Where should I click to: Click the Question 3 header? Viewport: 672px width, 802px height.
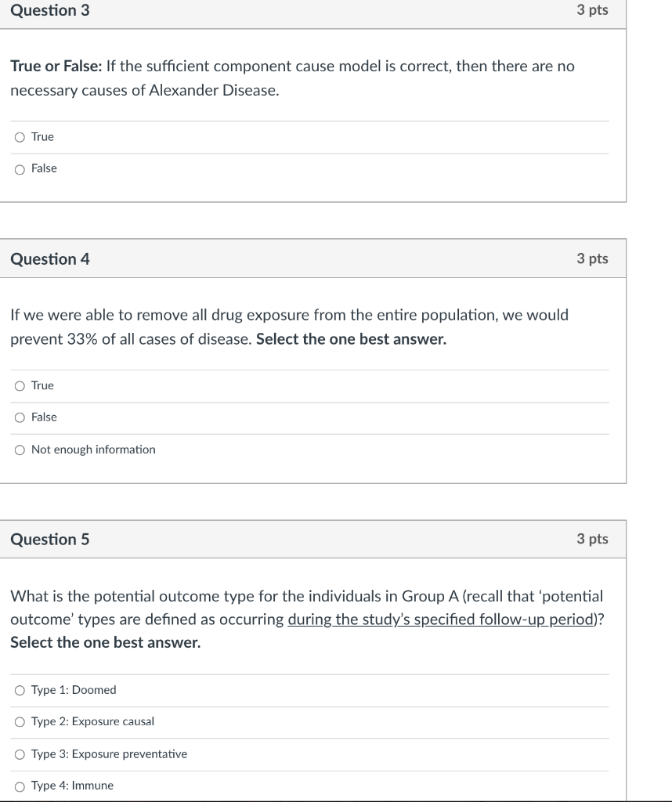[x=50, y=12]
